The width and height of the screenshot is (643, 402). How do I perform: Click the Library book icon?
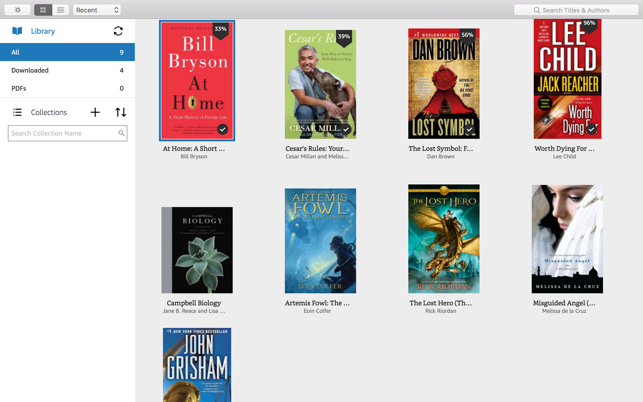17,31
